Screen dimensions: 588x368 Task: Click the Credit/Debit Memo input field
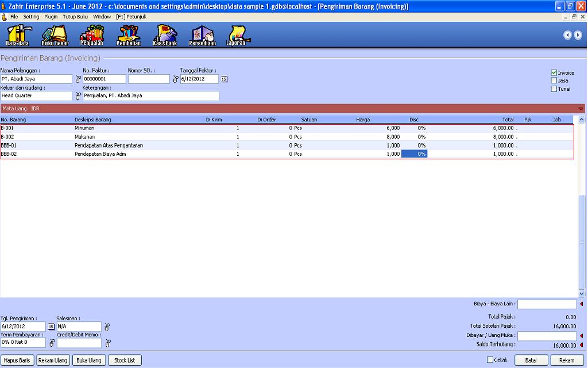point(79,343)
